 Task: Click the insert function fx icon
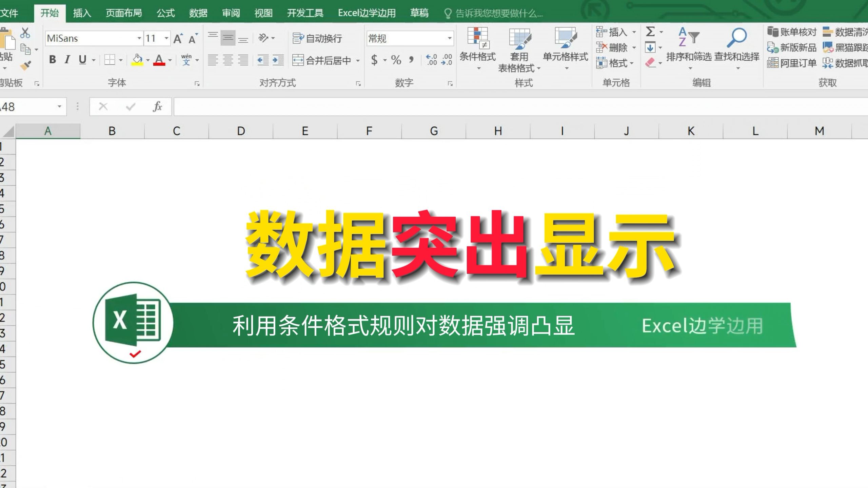pos(157,107)
